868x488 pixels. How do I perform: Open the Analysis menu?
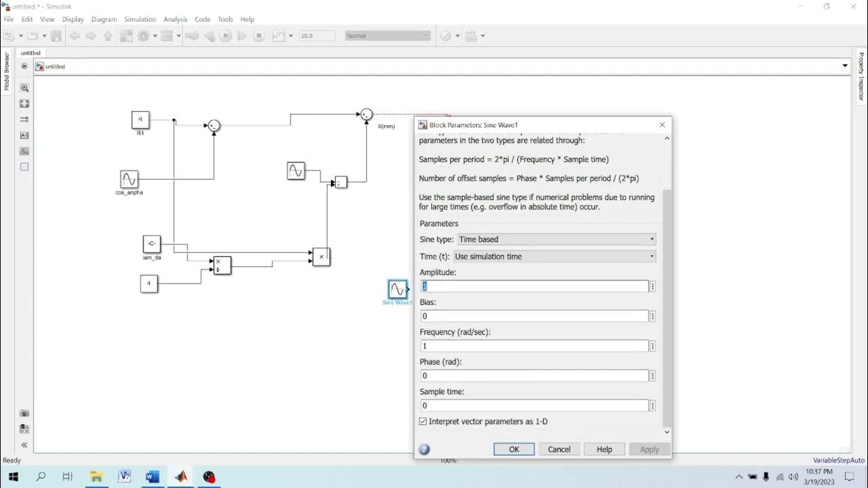point(175,20)
